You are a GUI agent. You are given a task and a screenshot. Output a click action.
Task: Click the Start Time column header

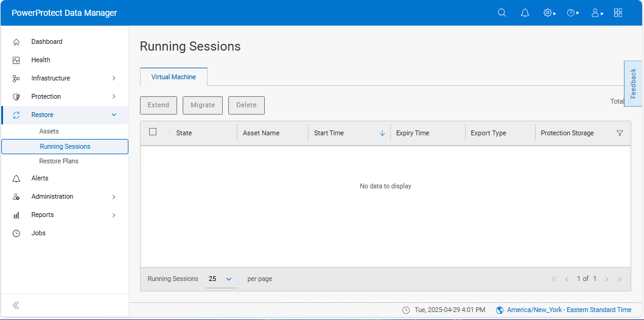click(x=329, y=133)
